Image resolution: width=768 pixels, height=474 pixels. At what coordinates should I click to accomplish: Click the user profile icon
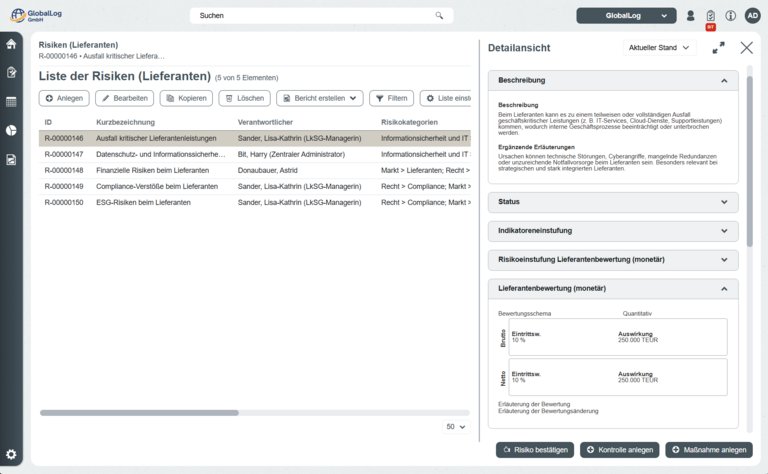pos(690,16)
